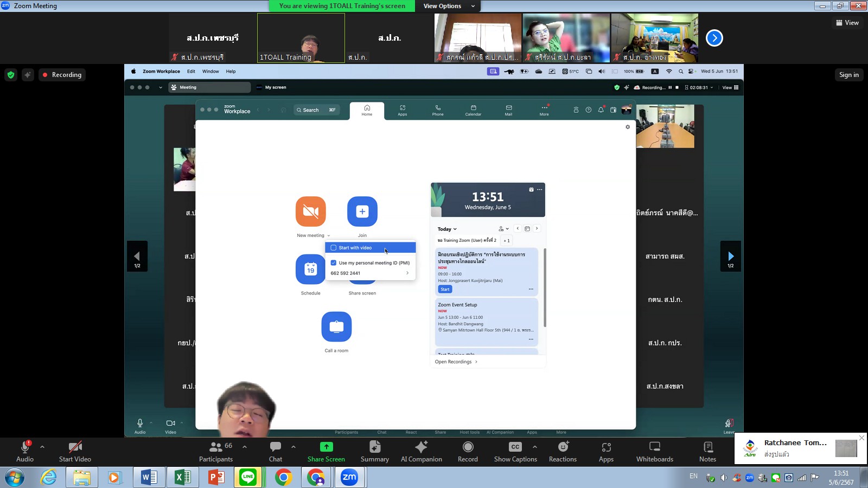Expand the Participants options caret

pyautogui.click(x=245, y=447)
